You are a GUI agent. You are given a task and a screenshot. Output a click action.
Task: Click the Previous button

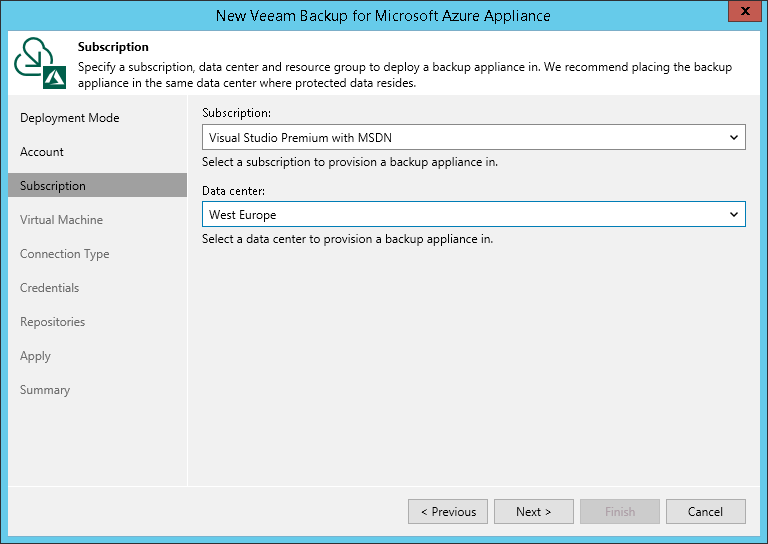pos(448,512)
